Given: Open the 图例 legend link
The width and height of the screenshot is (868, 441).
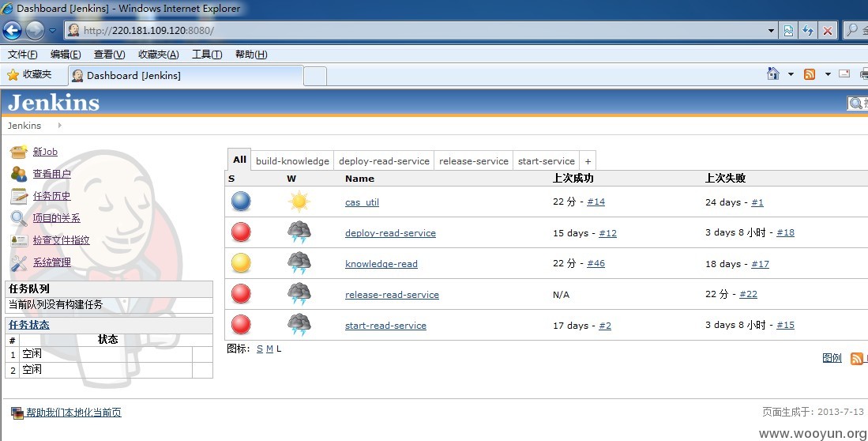Looking at the screenshot, I should (832, 358).
